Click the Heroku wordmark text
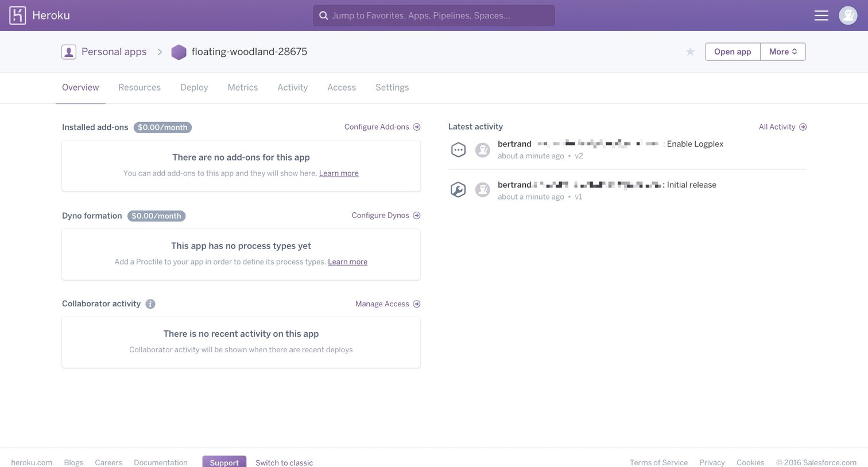 [51, 15]
